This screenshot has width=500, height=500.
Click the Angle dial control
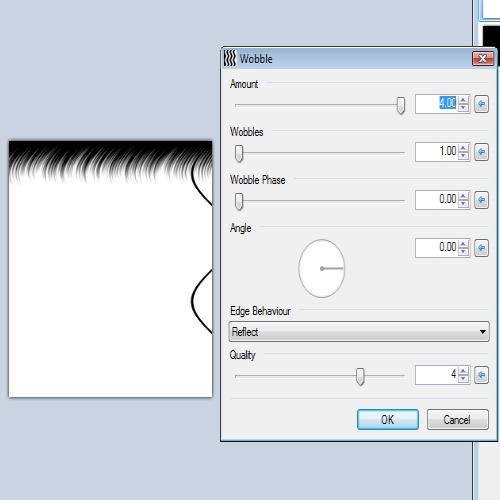coord(322,268)
